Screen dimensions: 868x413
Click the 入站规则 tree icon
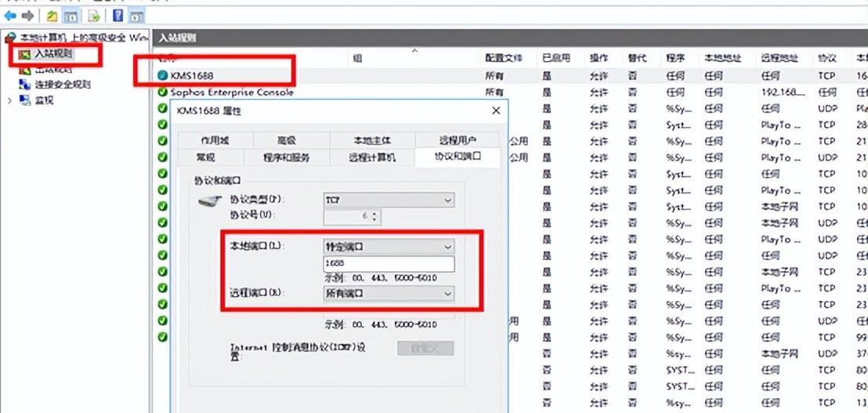pos(24,54)
